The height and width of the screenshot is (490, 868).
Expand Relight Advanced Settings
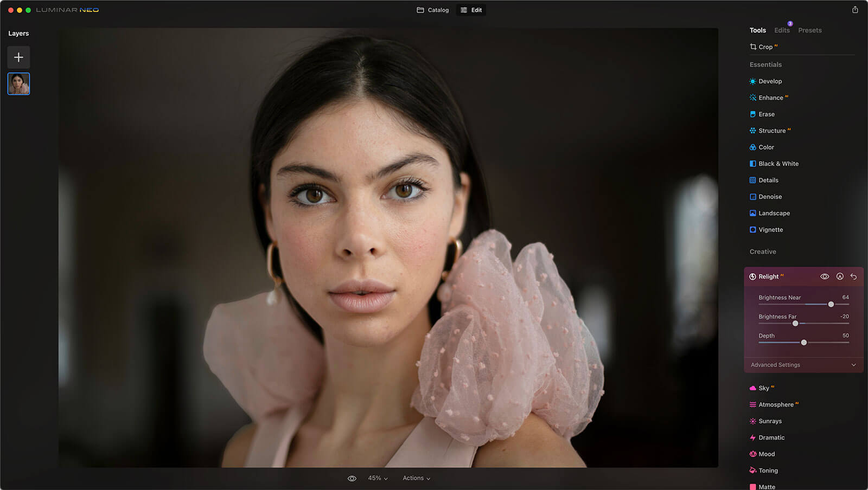point(803,365)
